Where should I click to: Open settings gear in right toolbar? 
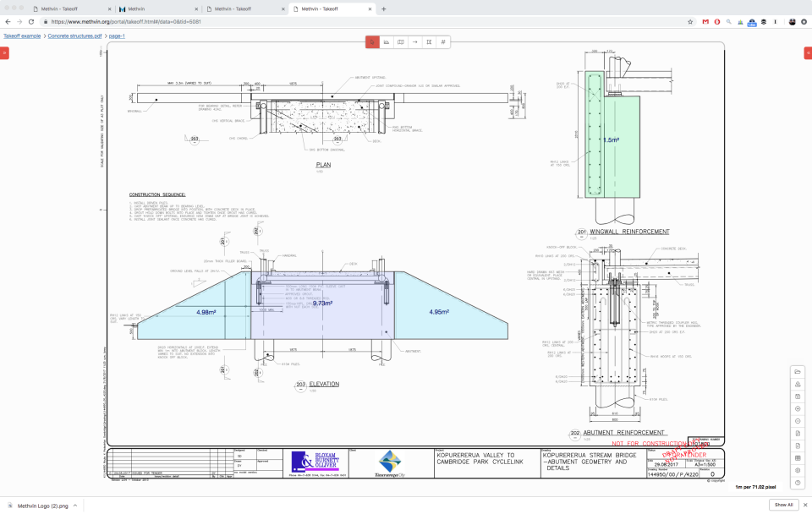point(798,470)
